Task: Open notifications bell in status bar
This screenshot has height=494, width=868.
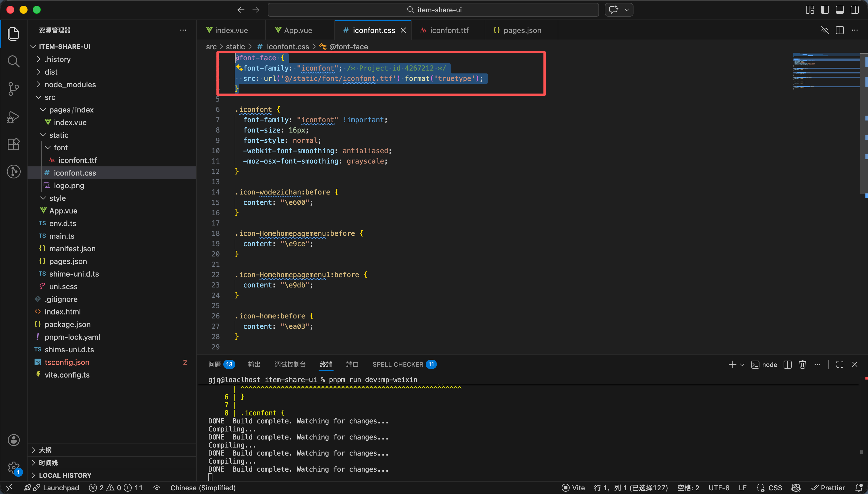Action: click(859, 488)
